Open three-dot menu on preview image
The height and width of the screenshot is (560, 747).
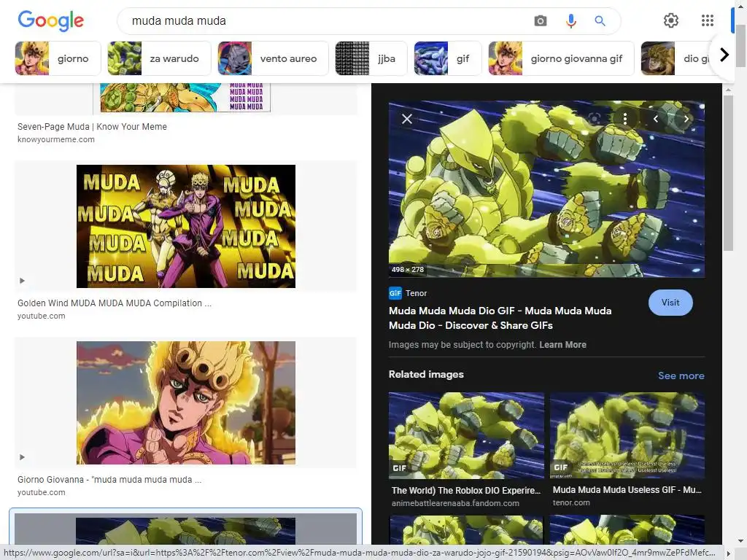coord(625,119)
